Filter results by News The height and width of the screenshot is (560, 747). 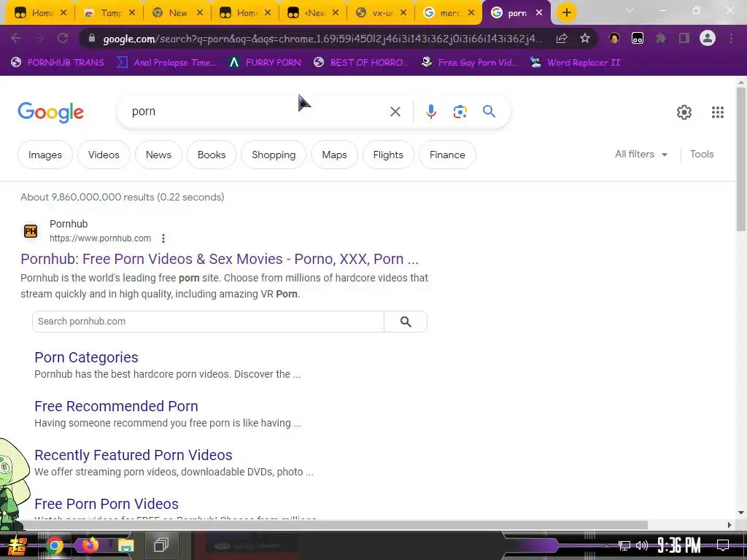[158, 155]
